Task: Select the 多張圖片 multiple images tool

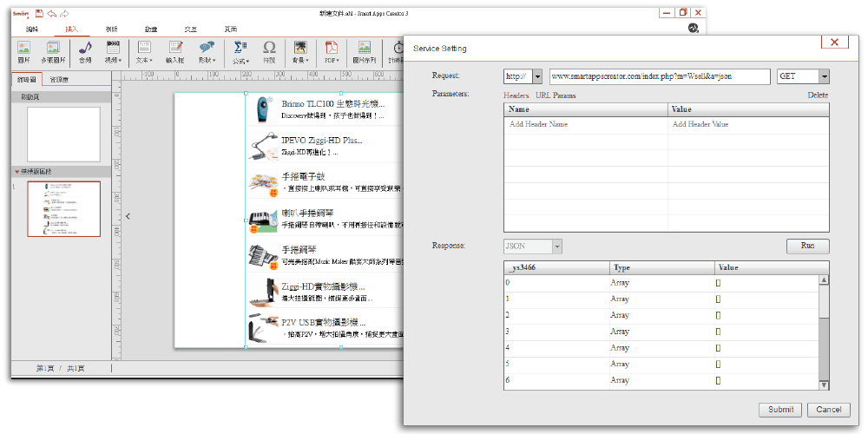Action: (53, 52)
